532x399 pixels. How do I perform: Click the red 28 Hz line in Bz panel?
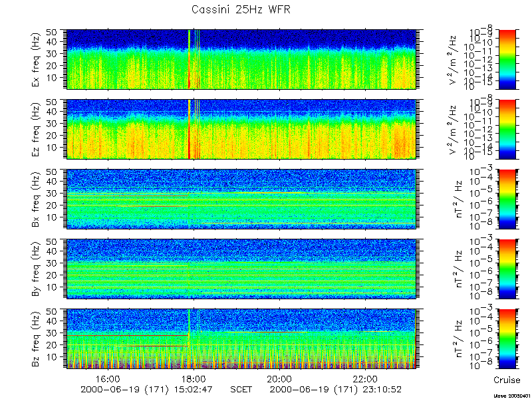pyautogui.click(x=128, y=336)
